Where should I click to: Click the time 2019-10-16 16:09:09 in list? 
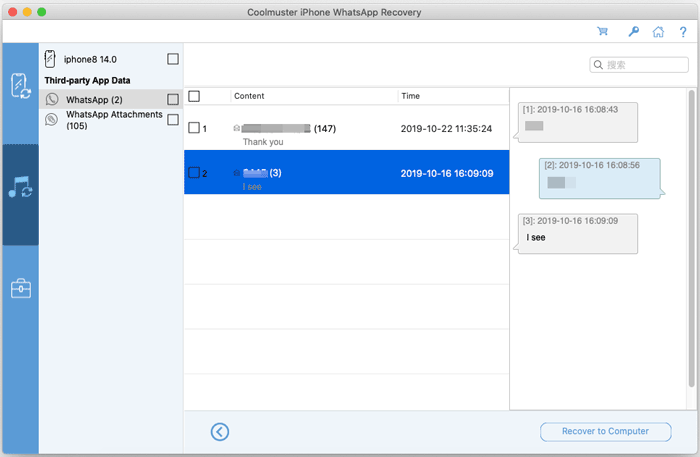point(447,173)
